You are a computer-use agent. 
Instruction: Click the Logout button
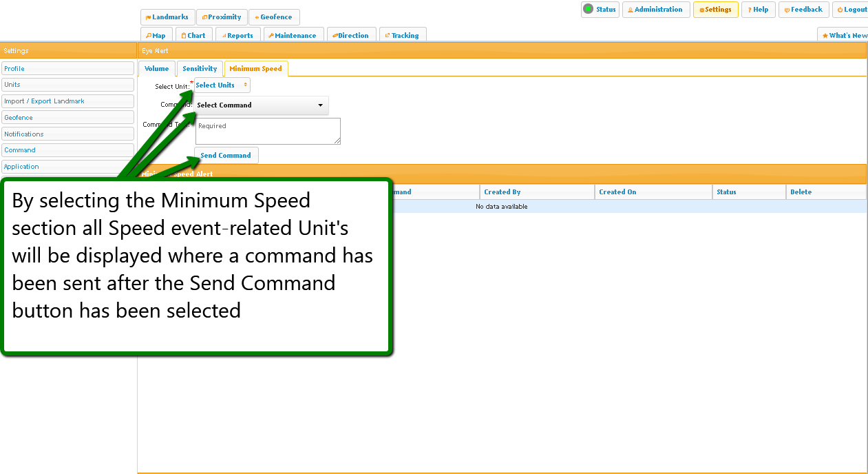click(x=851, y=10)
